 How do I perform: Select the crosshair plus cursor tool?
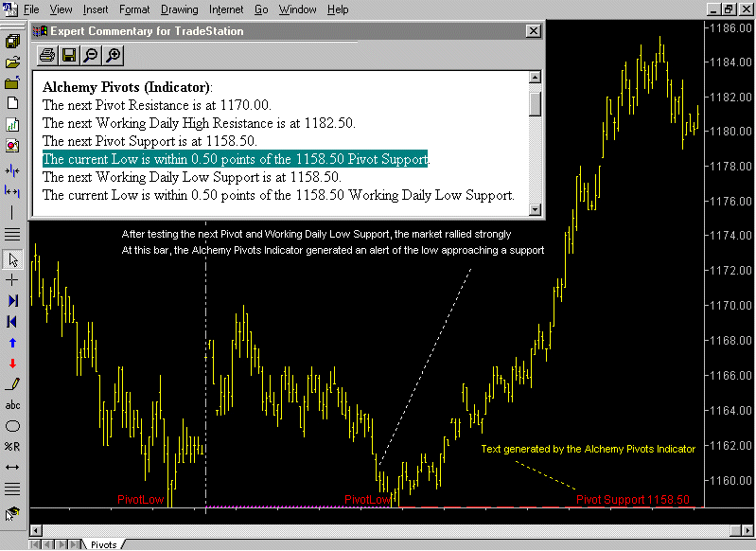pyautogui.click(x=12, y=280)
